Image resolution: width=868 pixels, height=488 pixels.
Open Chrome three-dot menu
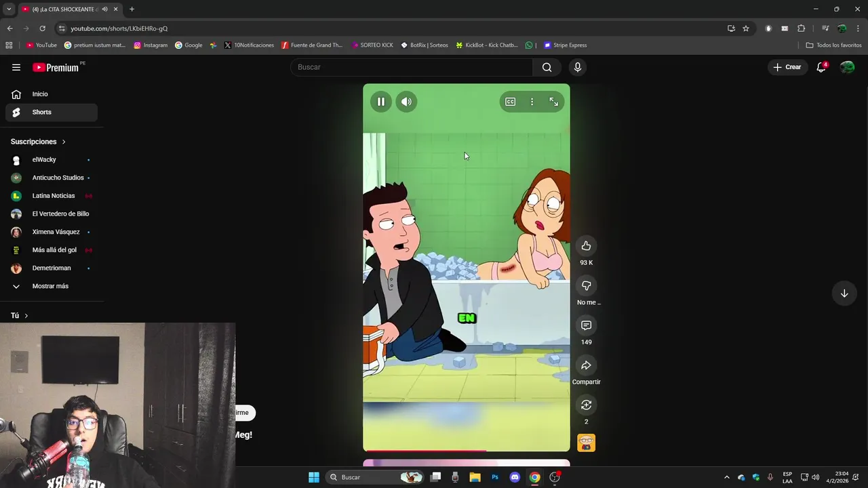pos(858,28)
